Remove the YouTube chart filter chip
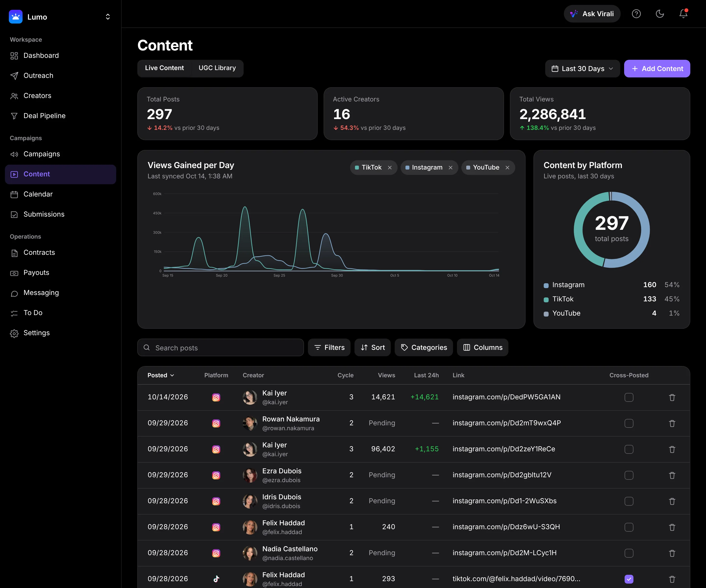 pyautogui.click(x=507, y=168)
